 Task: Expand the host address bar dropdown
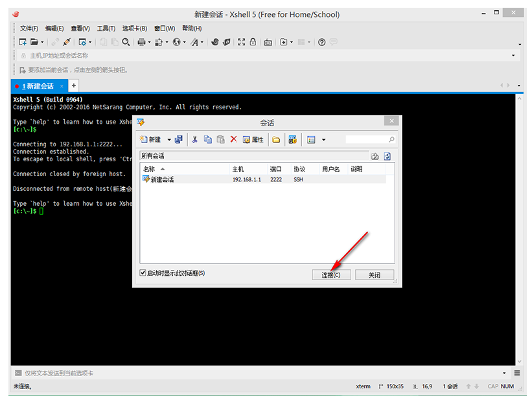point(513,56)
